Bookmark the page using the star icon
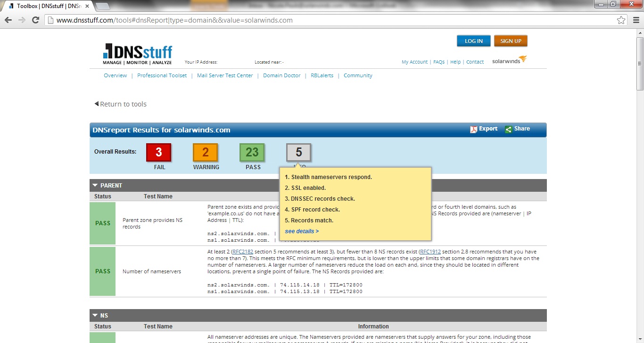 tap(622, 20)
